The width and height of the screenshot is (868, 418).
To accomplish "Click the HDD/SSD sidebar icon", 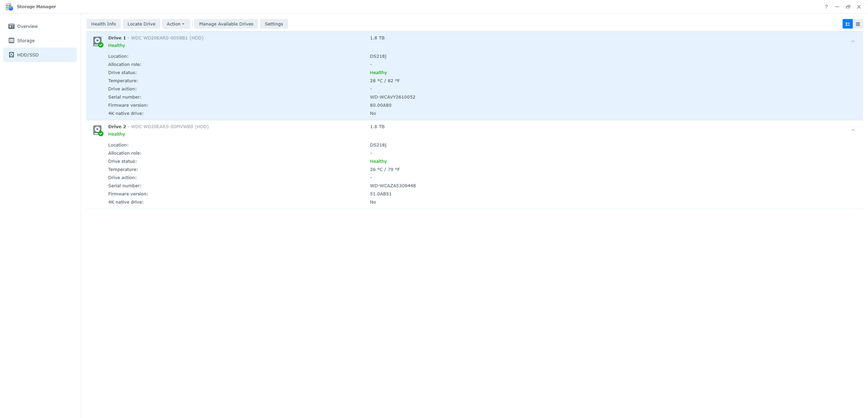I will (x=11, y=54).
